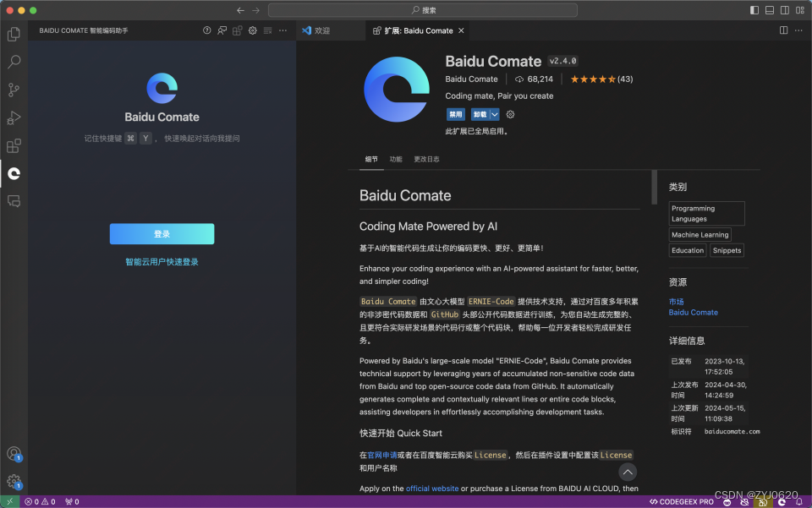Open notifications bell in status bar
Image resolution: width=812 pixels, height=508 pixels.
click(x=799, y=502)
